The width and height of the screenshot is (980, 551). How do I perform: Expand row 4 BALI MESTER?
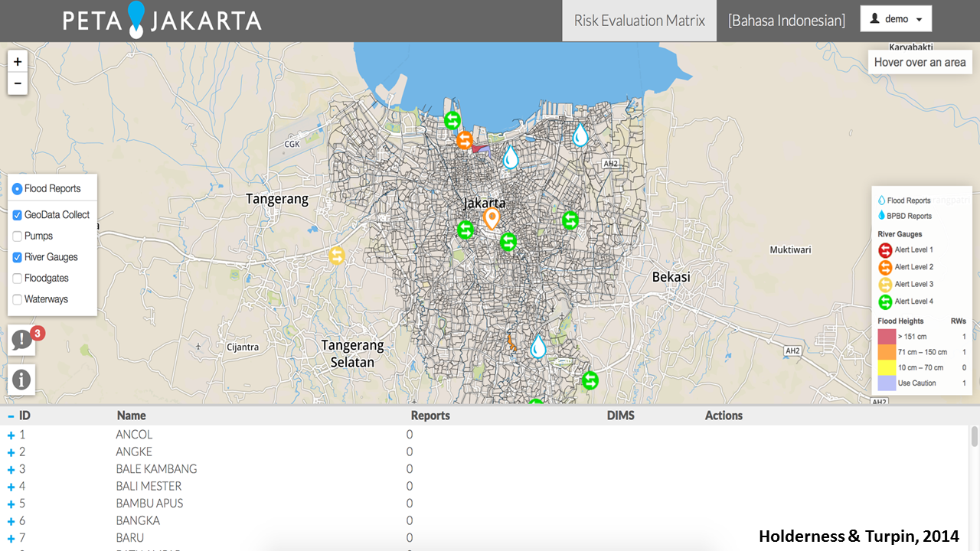(11, 487)
